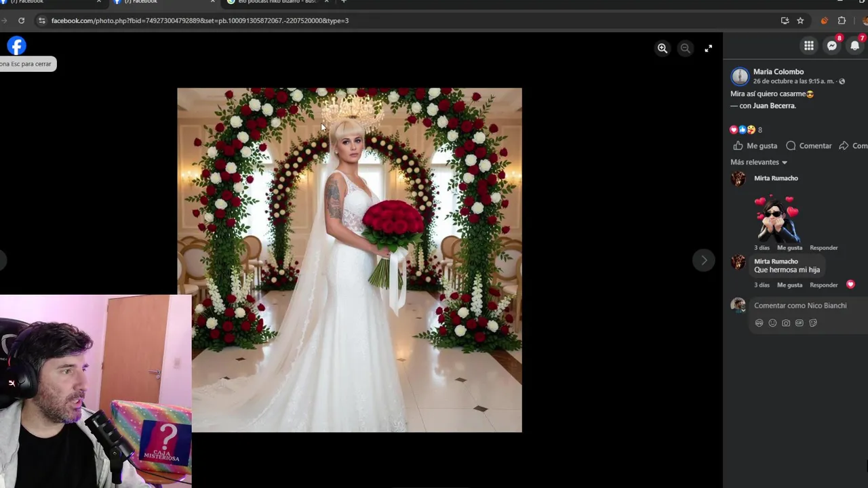Open Mirta Rumacho's avatar on sticker comment

(738, 179)
